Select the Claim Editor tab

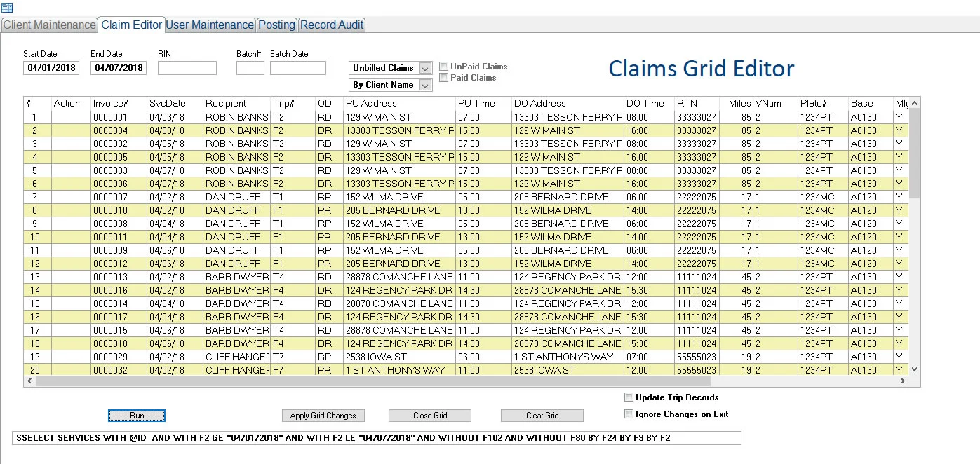(x=131, y=25)
